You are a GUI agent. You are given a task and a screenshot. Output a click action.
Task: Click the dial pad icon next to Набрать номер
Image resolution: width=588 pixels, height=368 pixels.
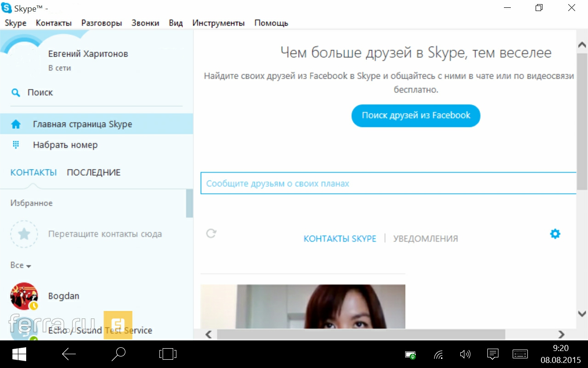click(x=16, y=145)
